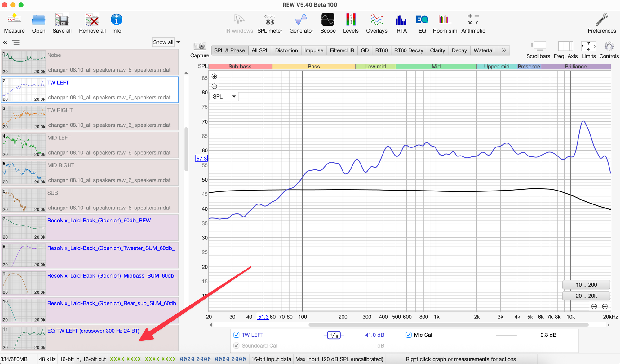This screenshot has width=620, height=364.
Task: Switch to the Distortion tab
Action: tap(286, 50)
